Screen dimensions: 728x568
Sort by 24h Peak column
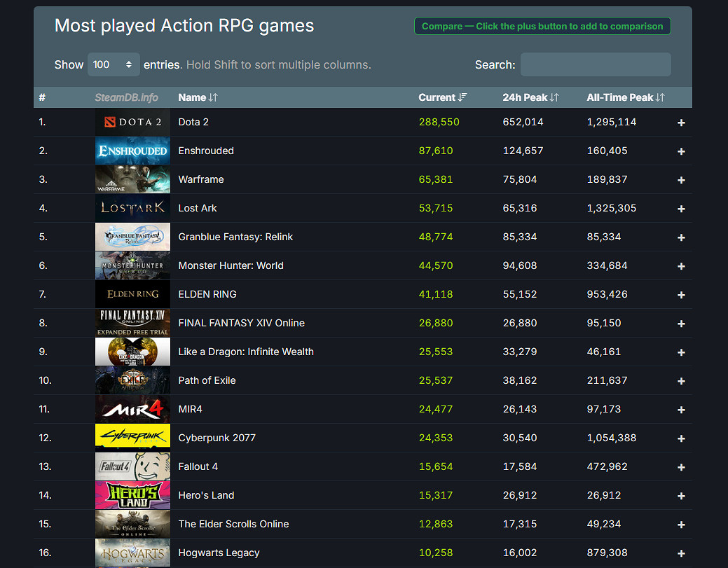click(530, 97)
